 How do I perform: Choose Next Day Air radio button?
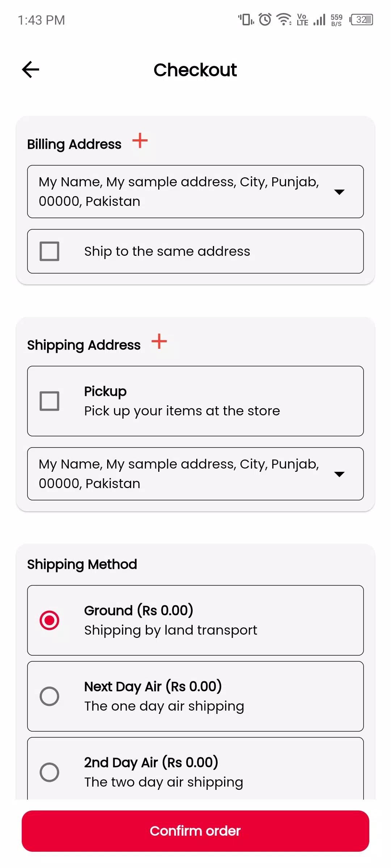click(x=49, y=696)
